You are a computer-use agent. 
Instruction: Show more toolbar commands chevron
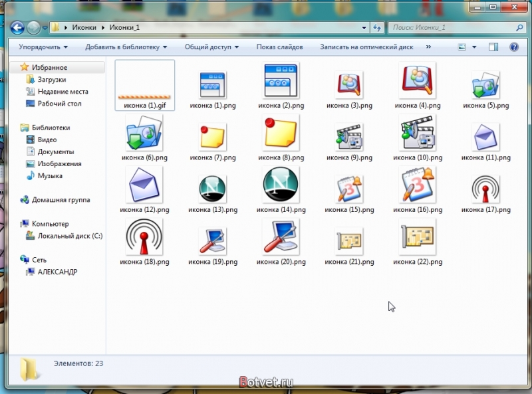click(x=428, y=47)
